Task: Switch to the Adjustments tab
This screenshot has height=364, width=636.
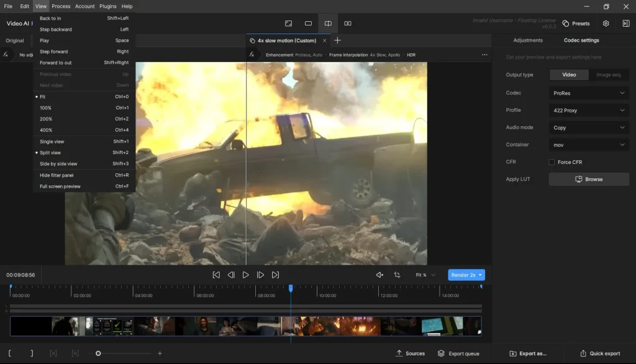Action: point(528,40)
